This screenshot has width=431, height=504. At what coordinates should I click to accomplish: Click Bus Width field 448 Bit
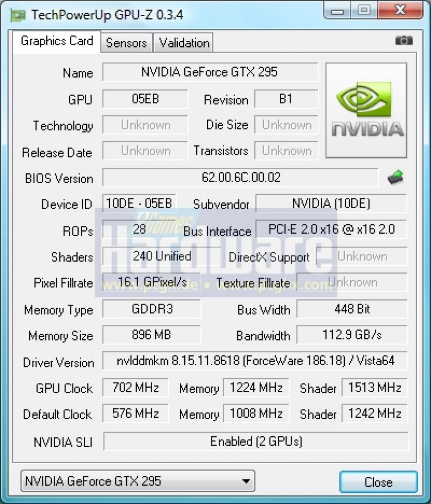click(352, 309)
